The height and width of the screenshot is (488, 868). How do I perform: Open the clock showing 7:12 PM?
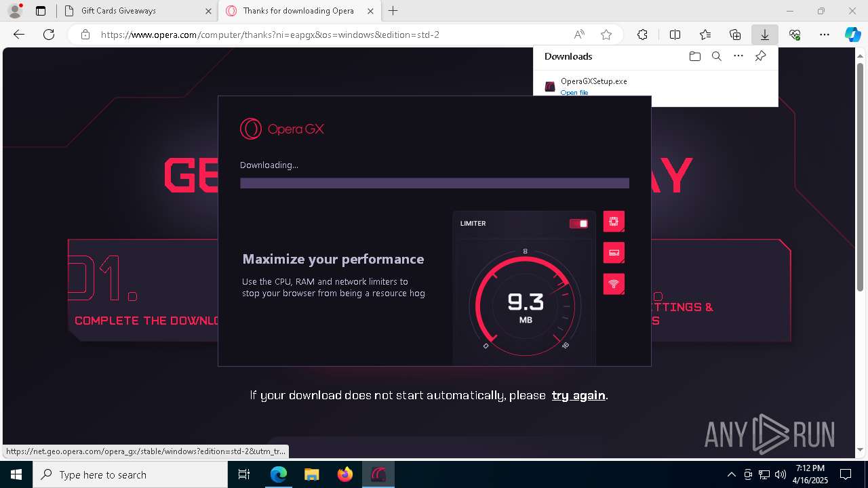[810, 474]
